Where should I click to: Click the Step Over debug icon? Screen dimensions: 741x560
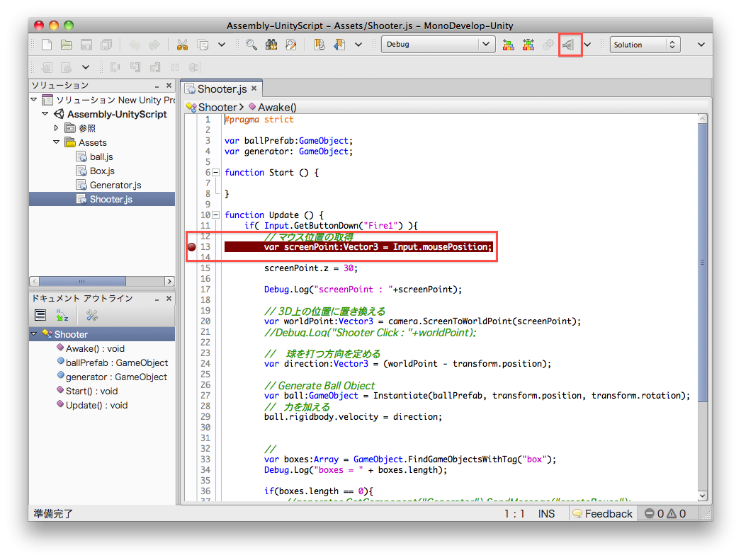(115, 67)
